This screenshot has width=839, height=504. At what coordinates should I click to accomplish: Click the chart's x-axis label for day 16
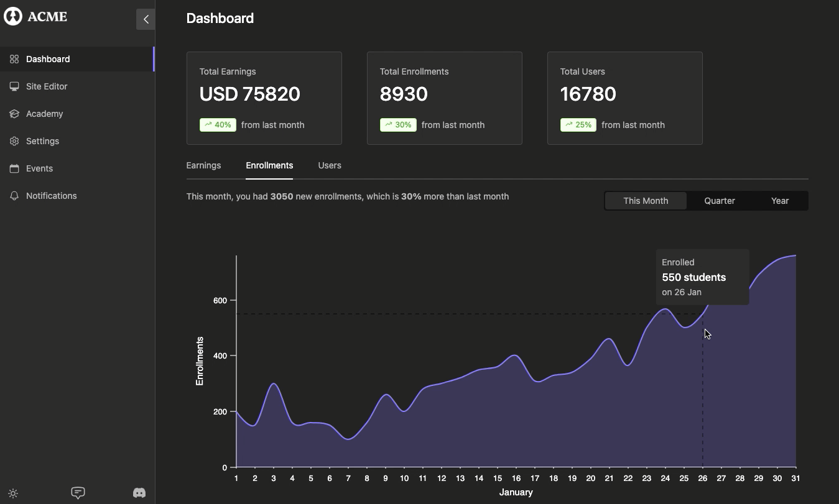coord(516,478)
